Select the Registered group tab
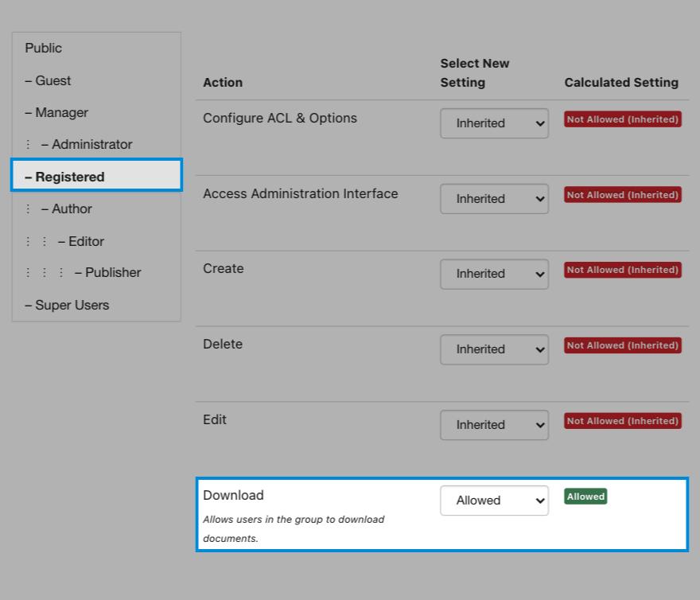The height and width of the screenshot is (600, 700). 96,177
